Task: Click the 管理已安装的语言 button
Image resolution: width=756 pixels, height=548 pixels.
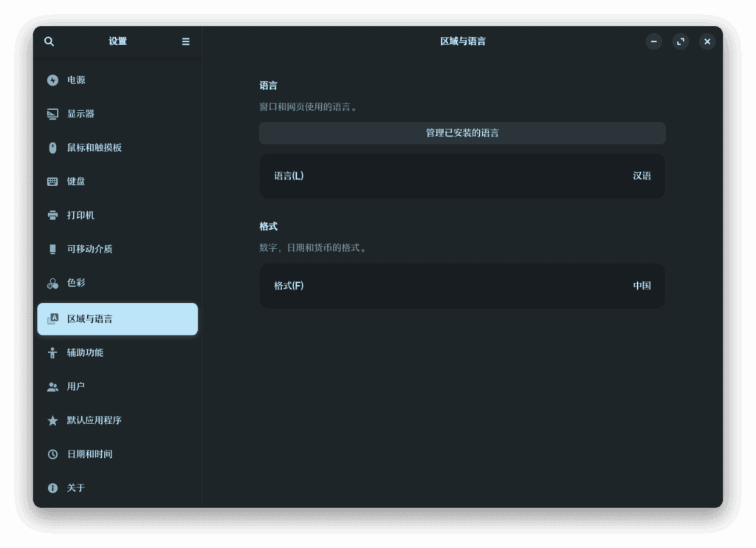Action: tap(461, 133)
